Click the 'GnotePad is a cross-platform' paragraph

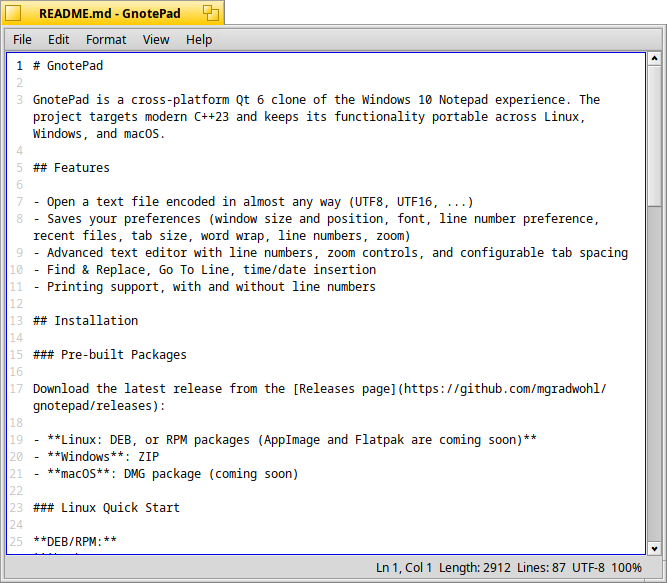pyautogui.click(x=316, y=117)
